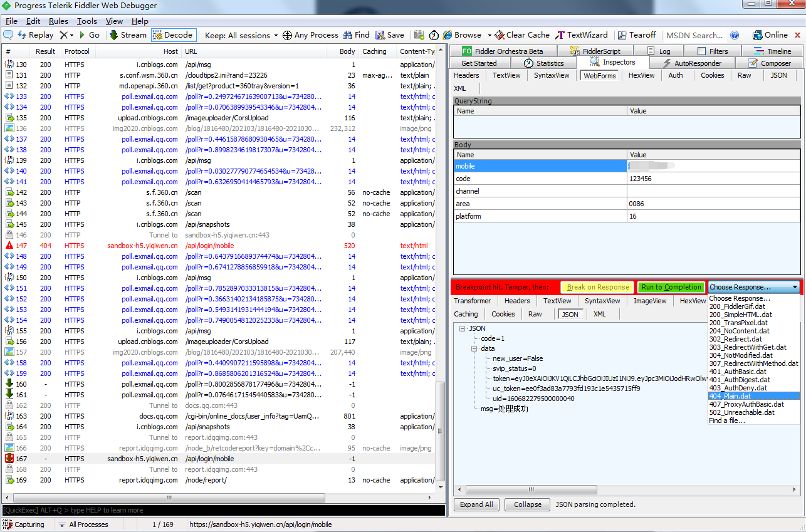The height and width of the screenshot is (532, 806).
Task: Click the MSDN Search input field
Action: click(x=694, y=35)
